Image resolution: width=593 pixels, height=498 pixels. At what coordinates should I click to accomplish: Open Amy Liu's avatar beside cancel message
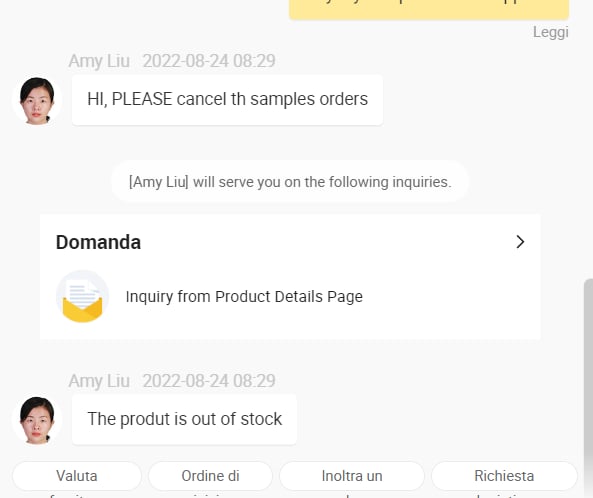[x=37, y=101]
